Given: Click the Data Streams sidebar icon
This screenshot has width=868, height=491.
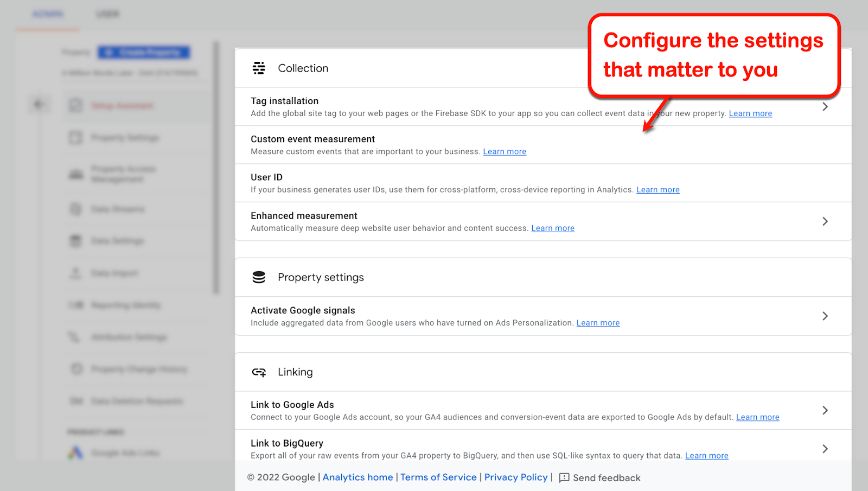Looking at the screenshot, I should click(x=76, y=209).
